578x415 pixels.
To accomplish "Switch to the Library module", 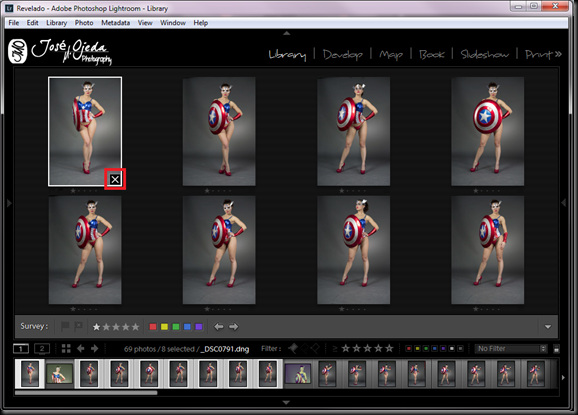I will pyautogui.click(x=288, y=55).
